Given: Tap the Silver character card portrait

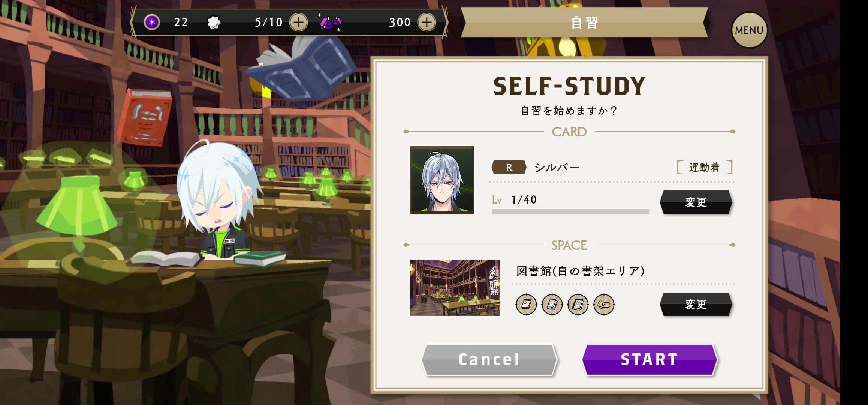Looking at the screenshot, I should 442,180.
